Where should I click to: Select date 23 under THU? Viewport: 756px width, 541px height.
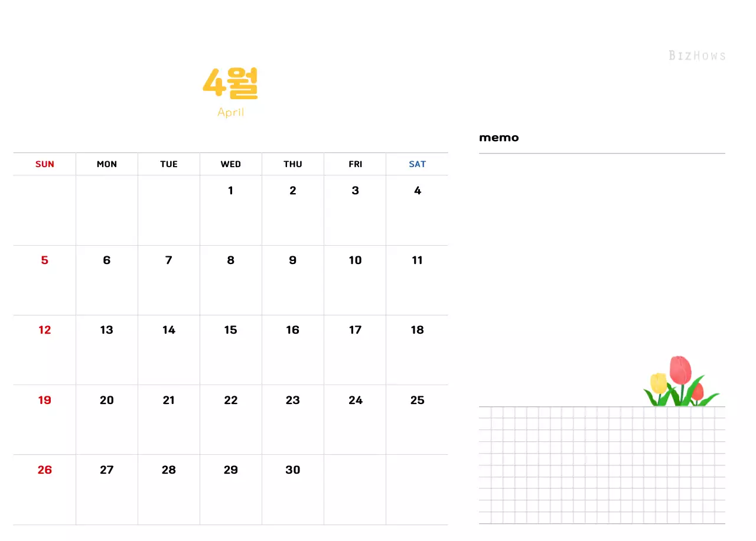pyautogui.click(x=293, y=400)
